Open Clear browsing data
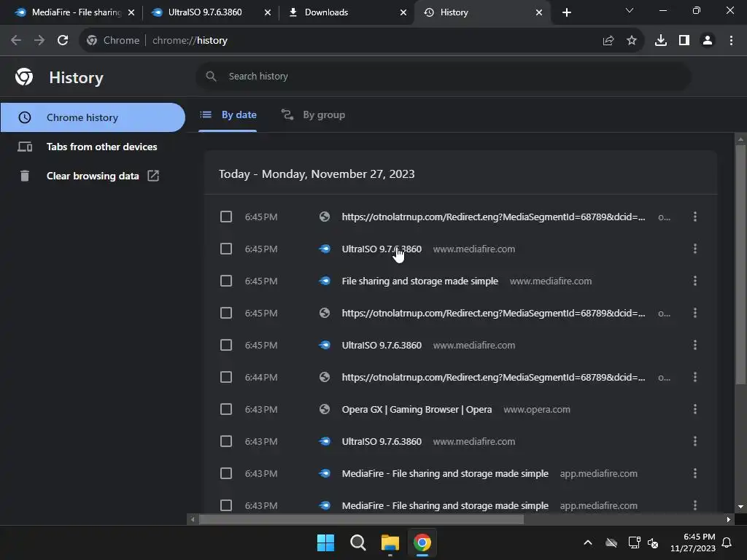Viewport: 747px width, 560px height. (93, 176)
